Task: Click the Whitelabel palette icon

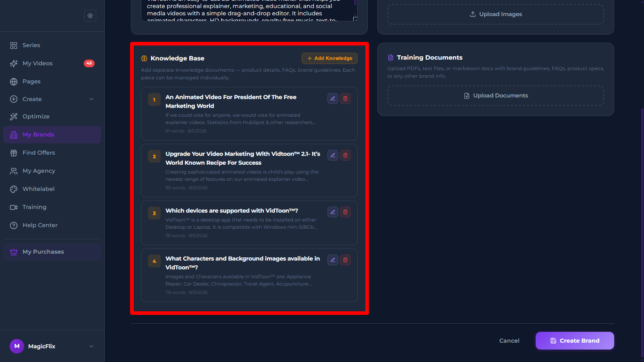Action: click(x=14, y=189)
